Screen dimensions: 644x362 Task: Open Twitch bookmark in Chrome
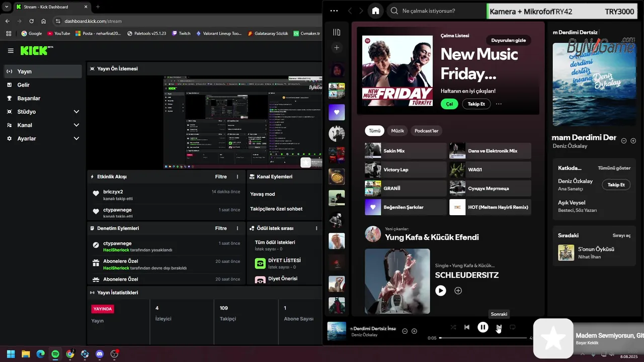point(181,33)
